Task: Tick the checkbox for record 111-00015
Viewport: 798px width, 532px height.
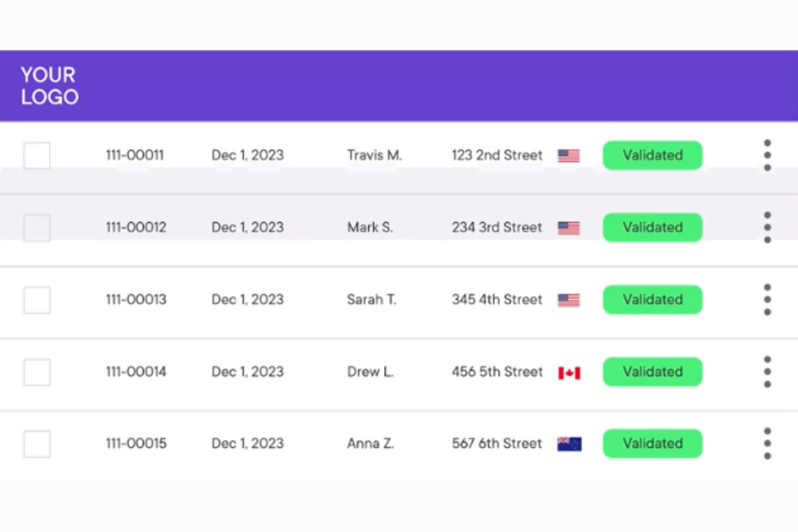Action: click(37, 443)
